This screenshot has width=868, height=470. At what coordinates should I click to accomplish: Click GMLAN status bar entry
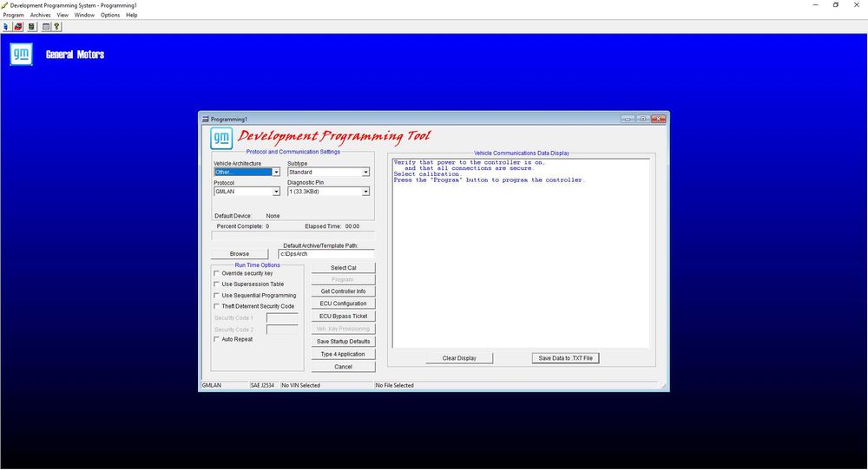(x=212, y=385)
